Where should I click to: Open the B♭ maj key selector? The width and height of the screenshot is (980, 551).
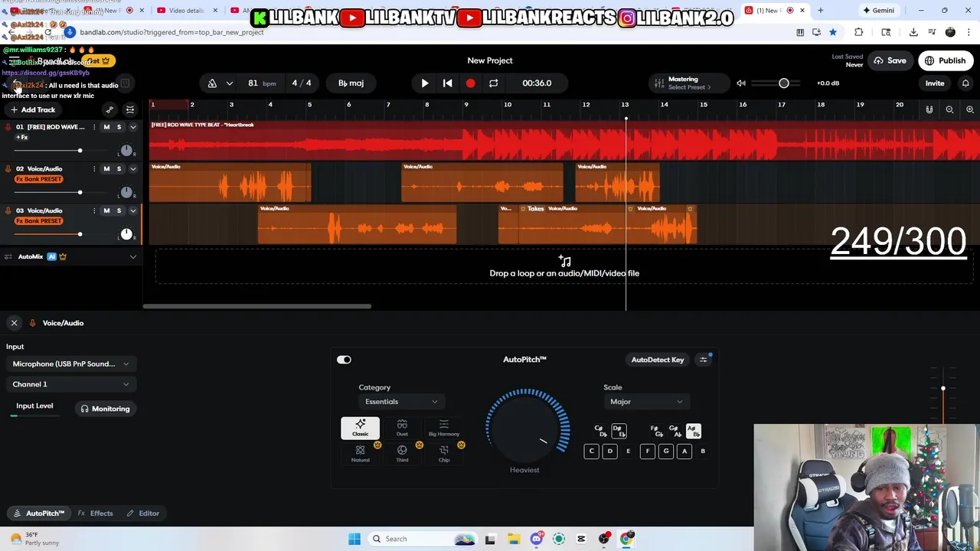tap(351, 83)
